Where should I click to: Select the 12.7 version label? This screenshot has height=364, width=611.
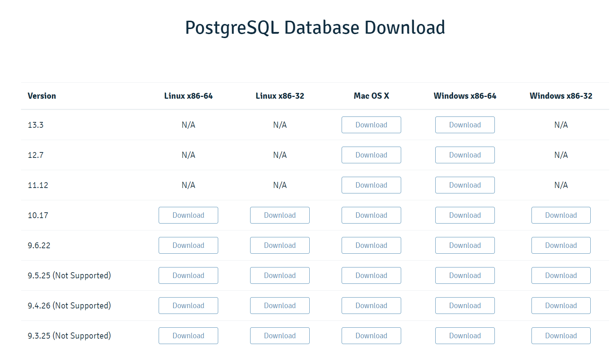pyautogui.click(x=36, y=155)
